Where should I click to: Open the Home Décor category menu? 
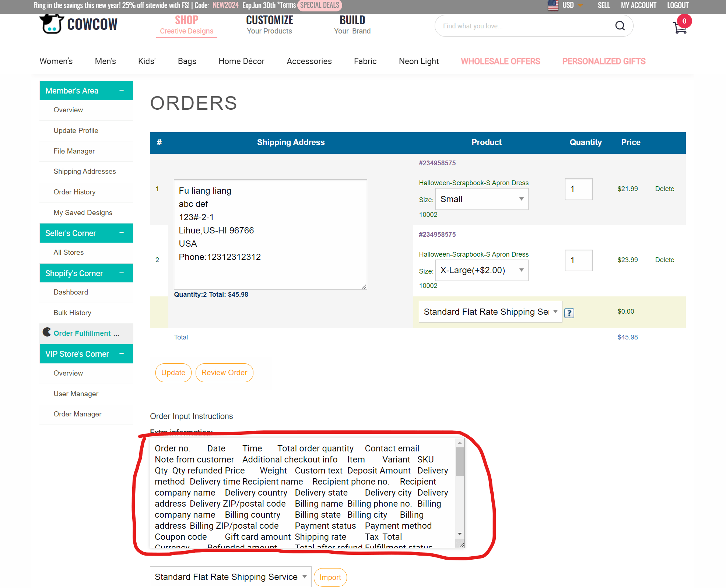[242, 61]
